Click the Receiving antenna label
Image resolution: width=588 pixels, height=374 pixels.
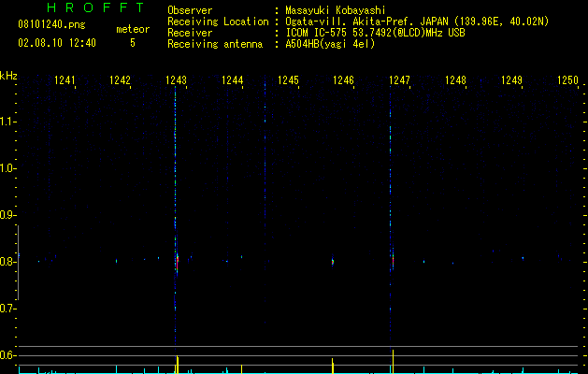(x=215, y=45)
